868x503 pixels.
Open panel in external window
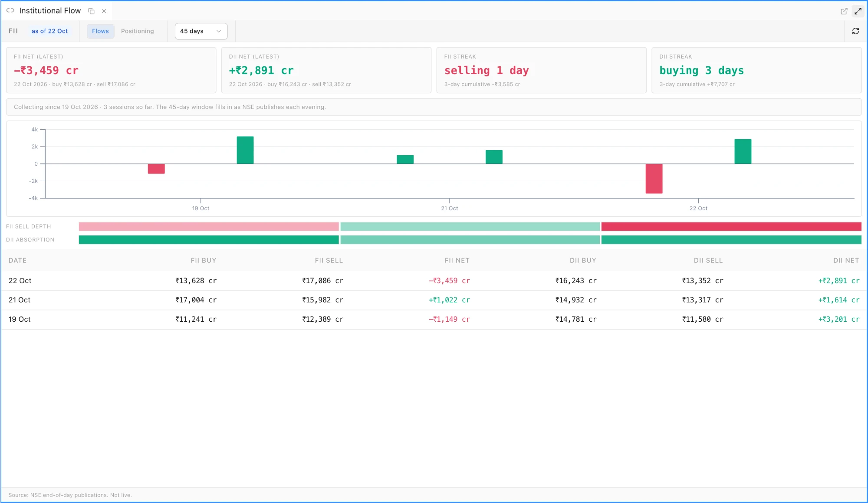tap(844, 11)
